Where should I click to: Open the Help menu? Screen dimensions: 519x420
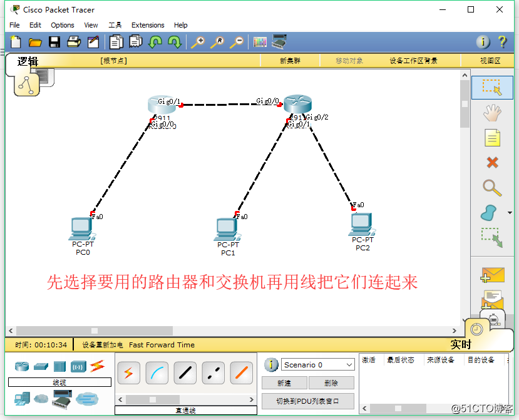coord(181,25)
